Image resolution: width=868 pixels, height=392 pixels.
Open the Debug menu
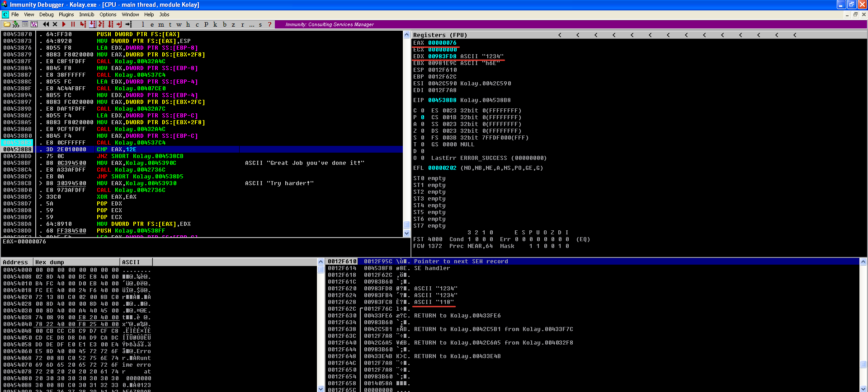click(46, 14)
